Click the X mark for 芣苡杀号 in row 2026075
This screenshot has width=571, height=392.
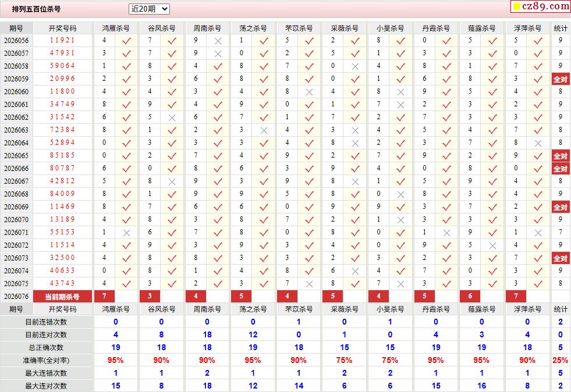[x=309, y=284]
